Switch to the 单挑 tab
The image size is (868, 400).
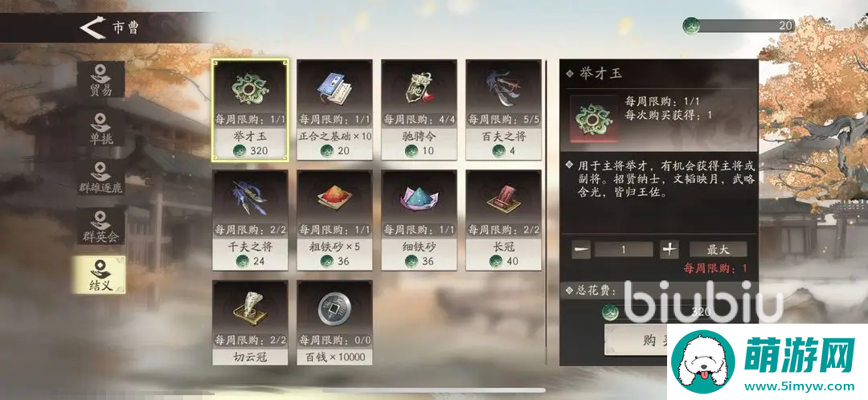point(100,129)
